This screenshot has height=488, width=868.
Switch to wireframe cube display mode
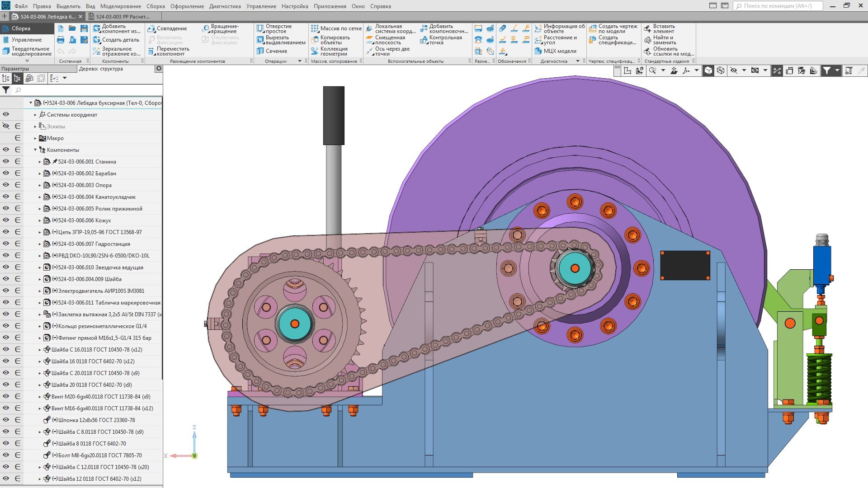[721, 70]
